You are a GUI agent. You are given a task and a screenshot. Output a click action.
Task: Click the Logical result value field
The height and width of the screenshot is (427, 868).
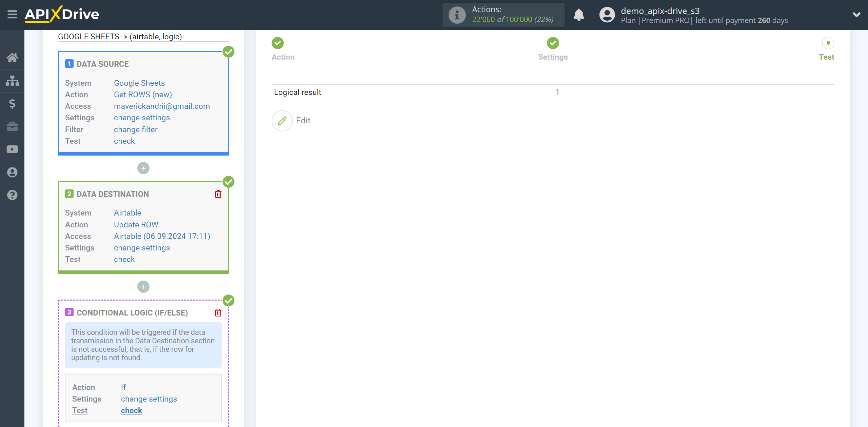coord(557,92)
